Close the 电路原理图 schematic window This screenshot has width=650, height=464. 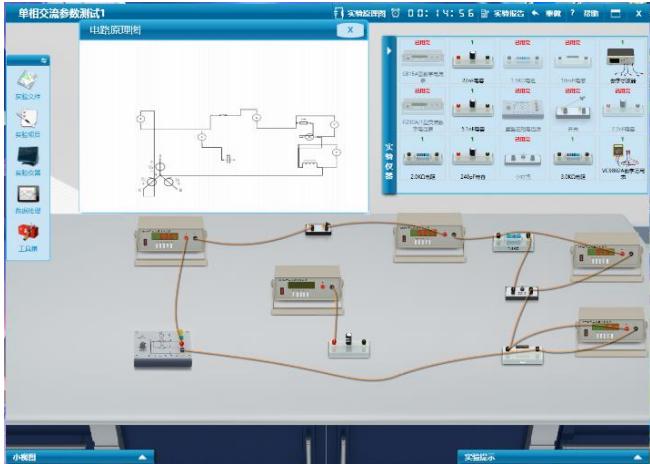point(349,30)
